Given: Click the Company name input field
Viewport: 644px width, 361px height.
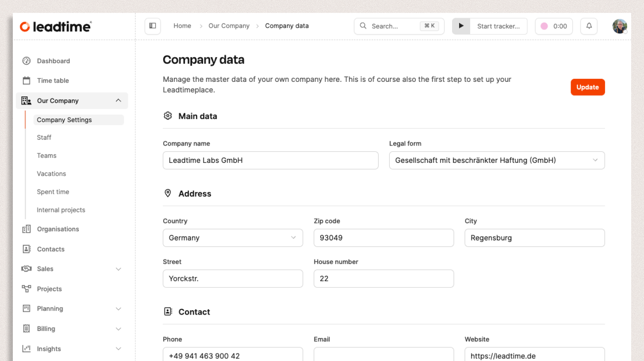Looking at the screenshot, I should pos(270,160).
